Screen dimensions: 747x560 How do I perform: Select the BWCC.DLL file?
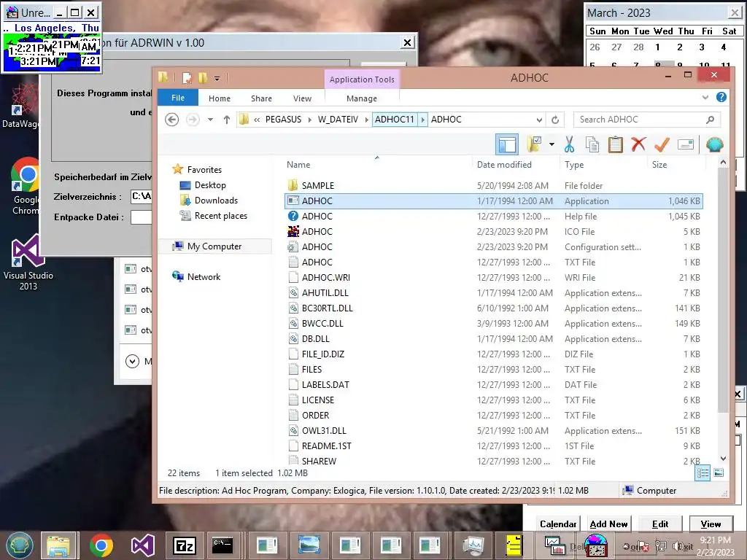click(x=494, y=323)
